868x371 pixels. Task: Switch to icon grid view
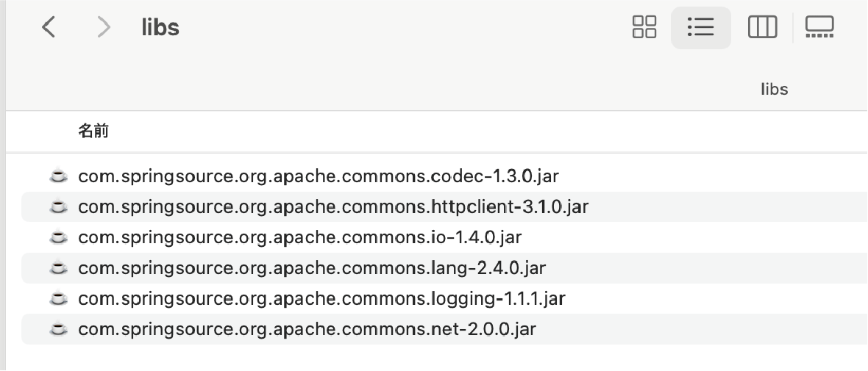click(644, 28)
